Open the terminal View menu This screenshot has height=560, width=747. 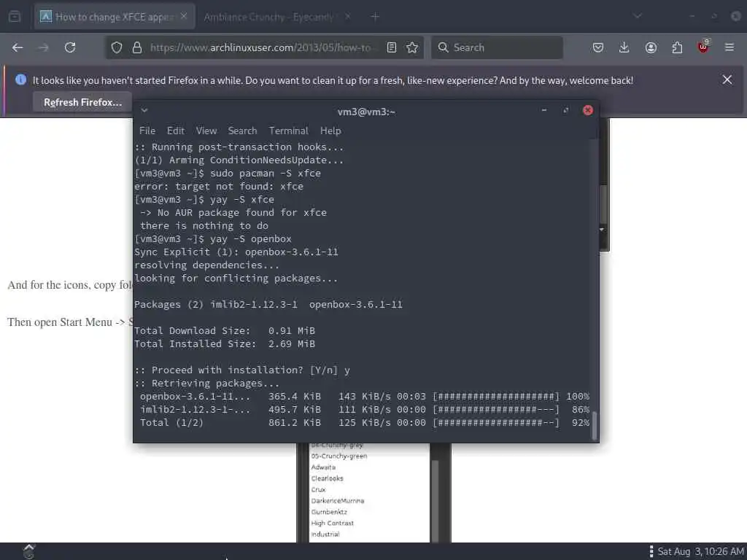click(206, 131)
